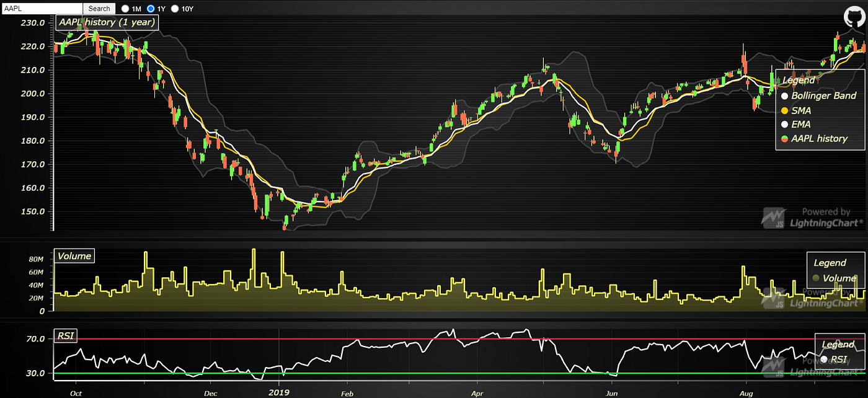868x398 pixels.
Task: Click the price chart 'Legend' heading
Action: 799,81
